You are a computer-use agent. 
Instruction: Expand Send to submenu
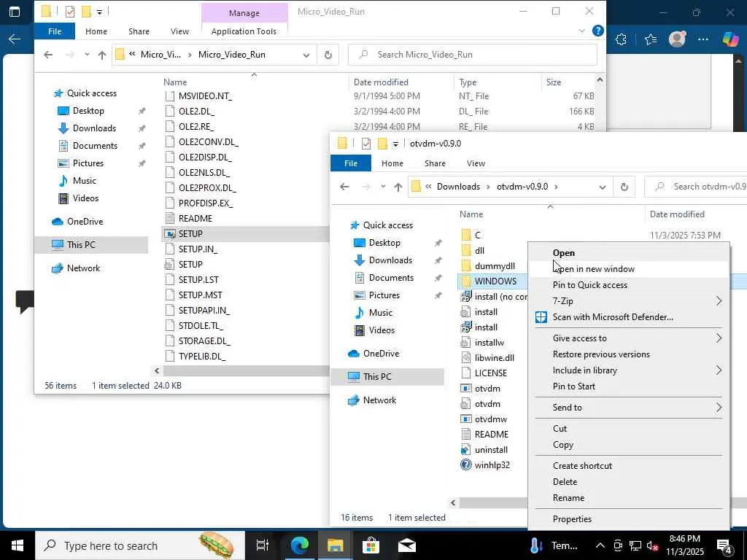coord(628,408)
